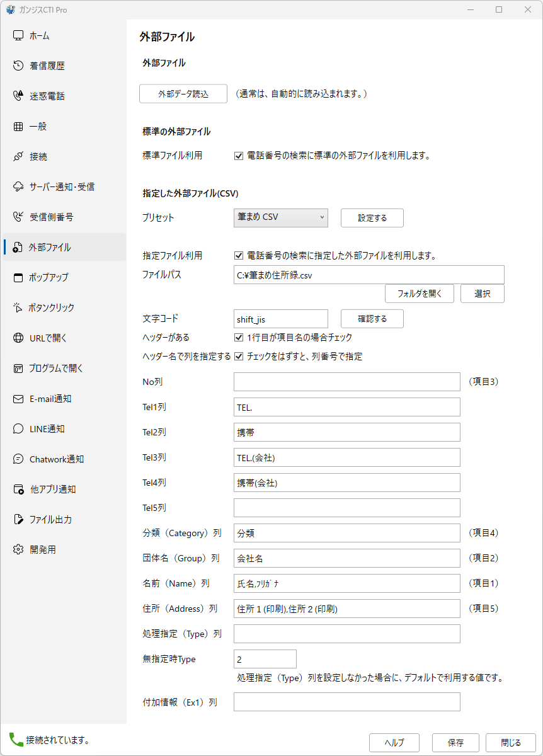Click the Tel1列 field containing TEL.
The height and width of the screenshot is (756, 543).
click(347, 407)
